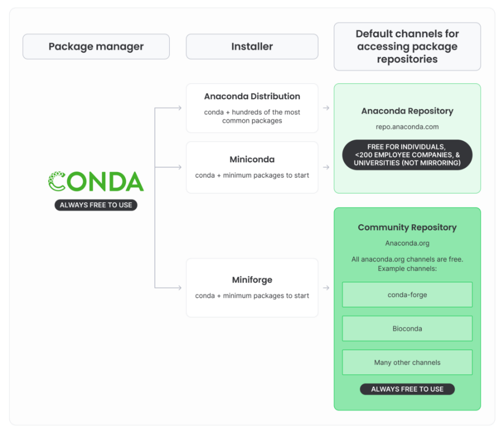Open the Miniconda installer card
Screen dimensions: 504x433
252,167
